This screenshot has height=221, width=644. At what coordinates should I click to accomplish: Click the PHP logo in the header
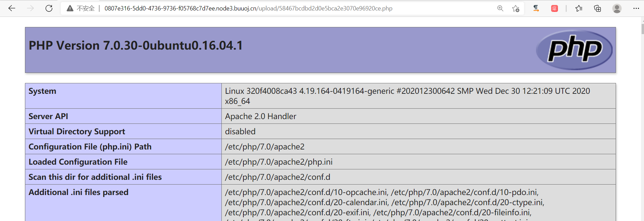[574, 50]
